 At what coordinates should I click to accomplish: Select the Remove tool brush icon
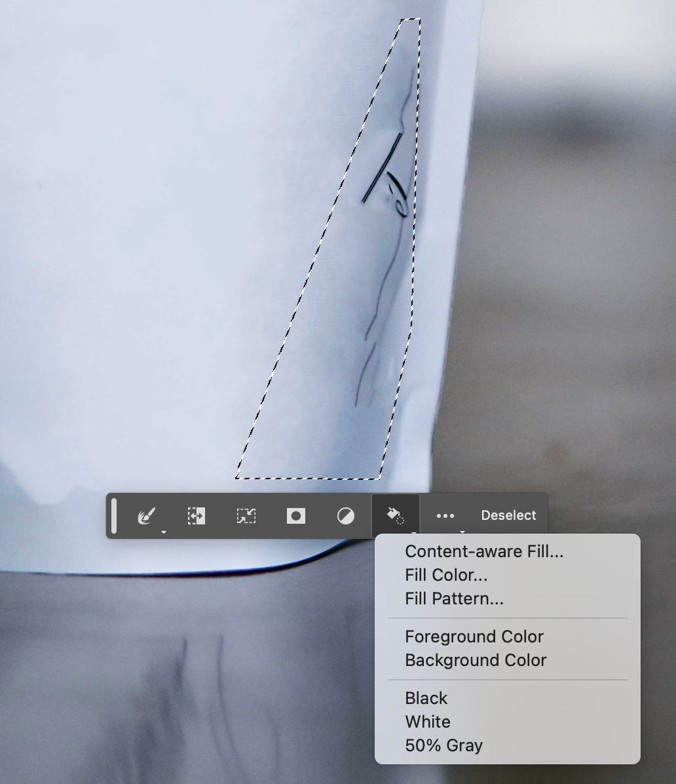145,516
